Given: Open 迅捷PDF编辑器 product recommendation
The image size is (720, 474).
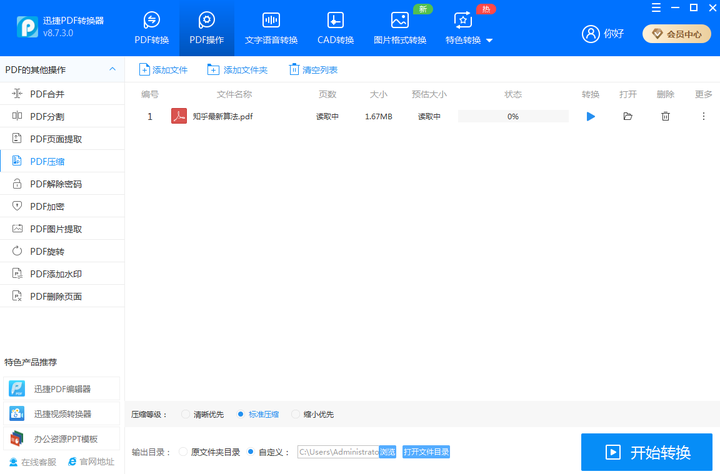Looking at the screenshot, I should [62, 389].
